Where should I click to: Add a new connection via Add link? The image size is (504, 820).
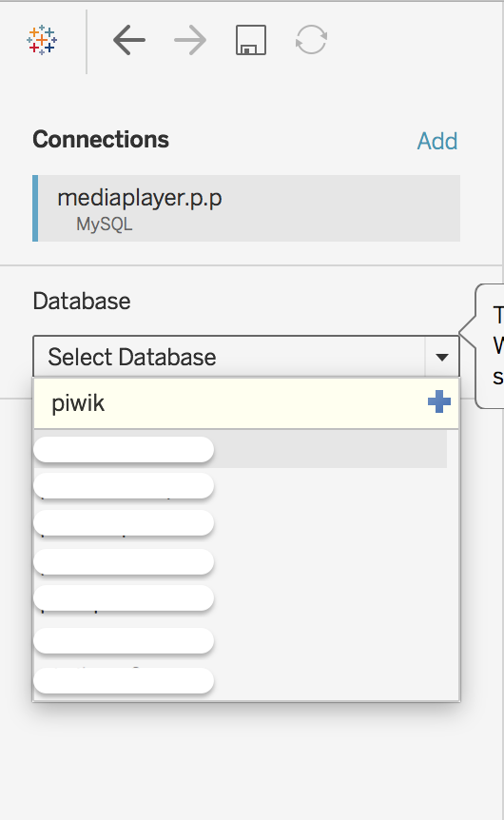pos(437,141)
